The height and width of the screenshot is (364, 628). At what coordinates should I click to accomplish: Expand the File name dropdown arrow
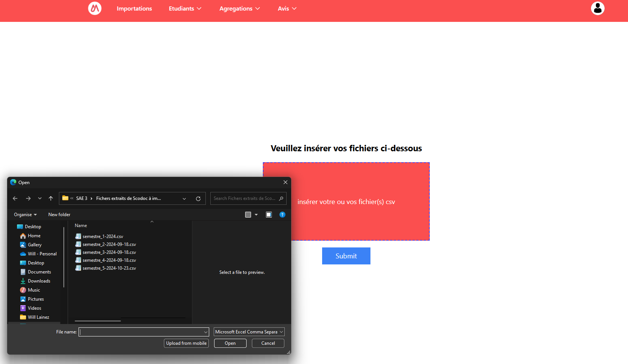click(206, 332)
